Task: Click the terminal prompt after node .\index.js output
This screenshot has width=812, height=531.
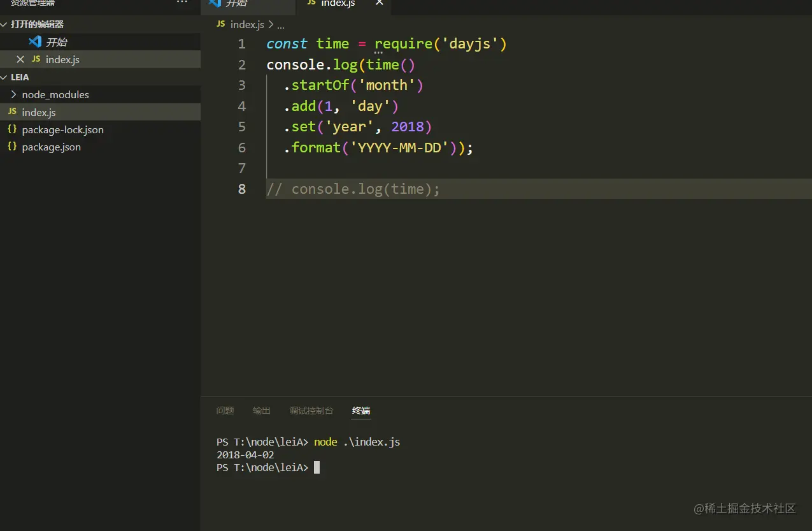Action: (x=317, y=467)
